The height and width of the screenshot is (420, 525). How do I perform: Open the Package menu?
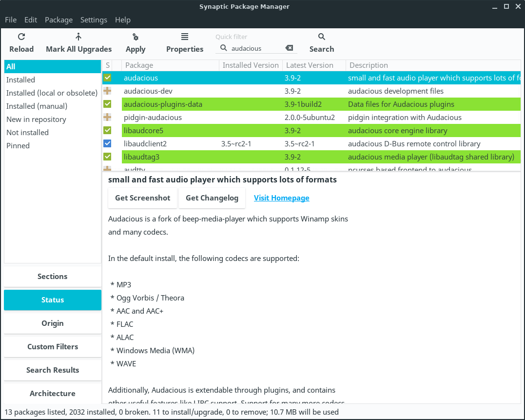58,20
